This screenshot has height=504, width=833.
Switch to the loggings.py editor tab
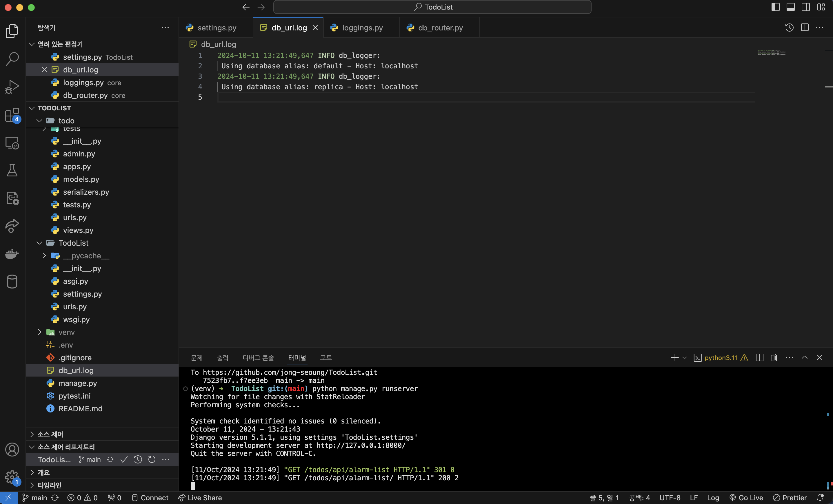pyautogui.click(x=362, y=28)
